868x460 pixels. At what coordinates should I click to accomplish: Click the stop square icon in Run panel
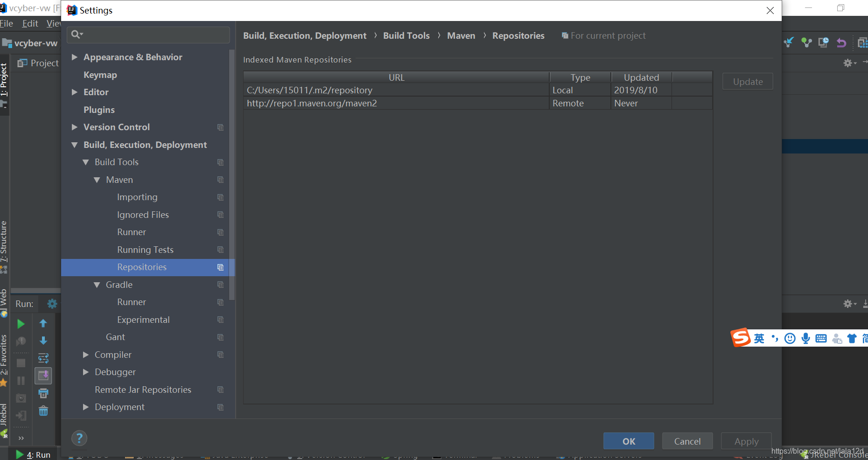21,363
